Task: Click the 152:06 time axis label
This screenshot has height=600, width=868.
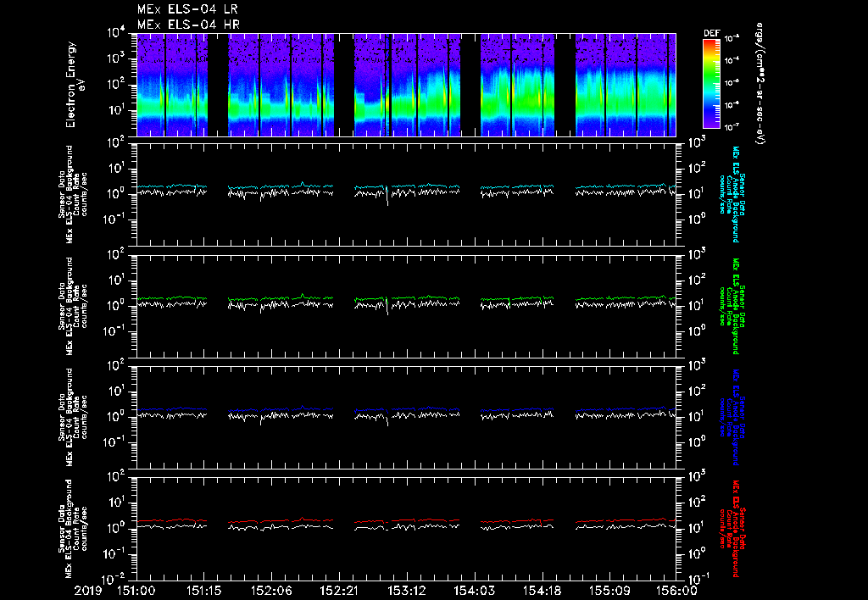Action: [272, 591]
